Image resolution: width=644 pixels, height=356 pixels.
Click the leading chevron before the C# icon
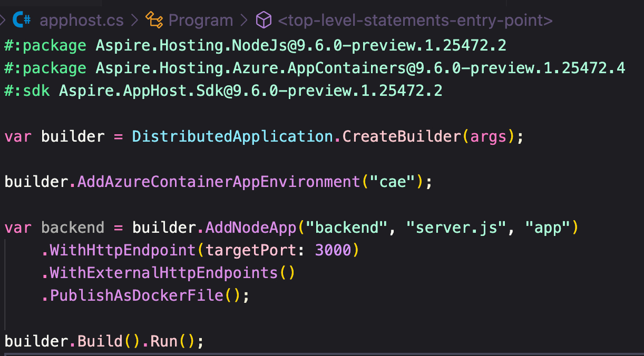(x=3, y=21)
